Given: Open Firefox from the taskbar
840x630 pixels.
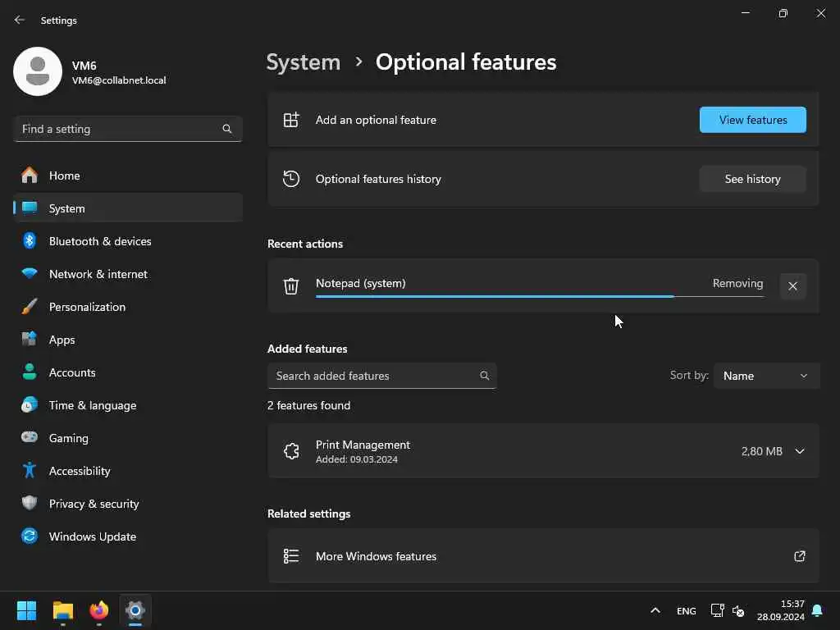Looking at the screenshot, I should (x=99, y=610).
